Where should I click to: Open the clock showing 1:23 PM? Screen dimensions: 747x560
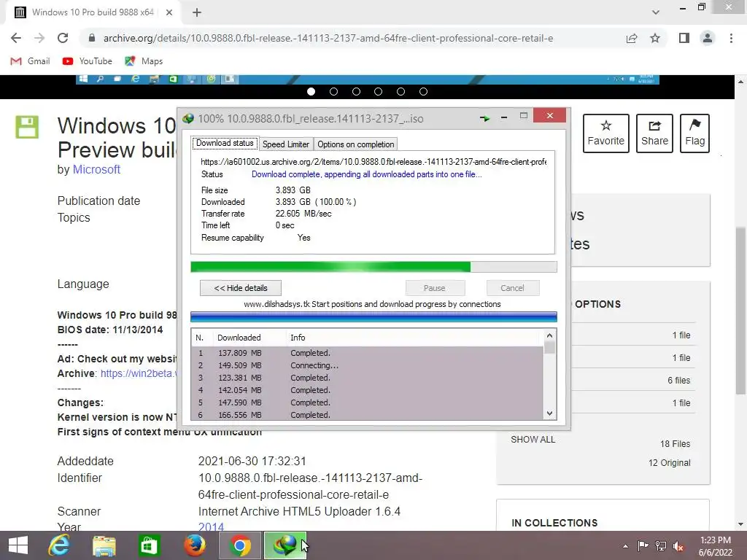[x=715, y=546]
